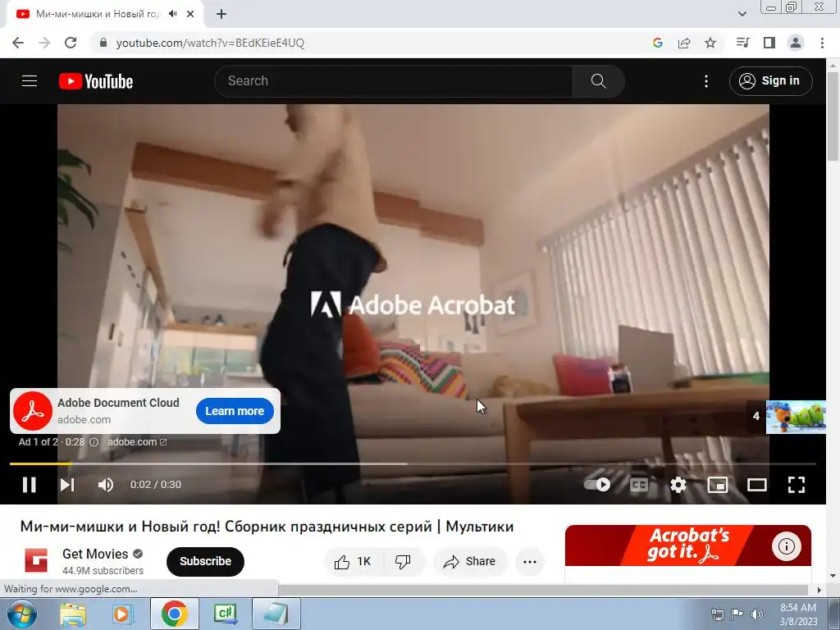Open adobe.com external link under ad
Image resolution: width=840 pixels, height=630 pixels.
tap(137, 442)
